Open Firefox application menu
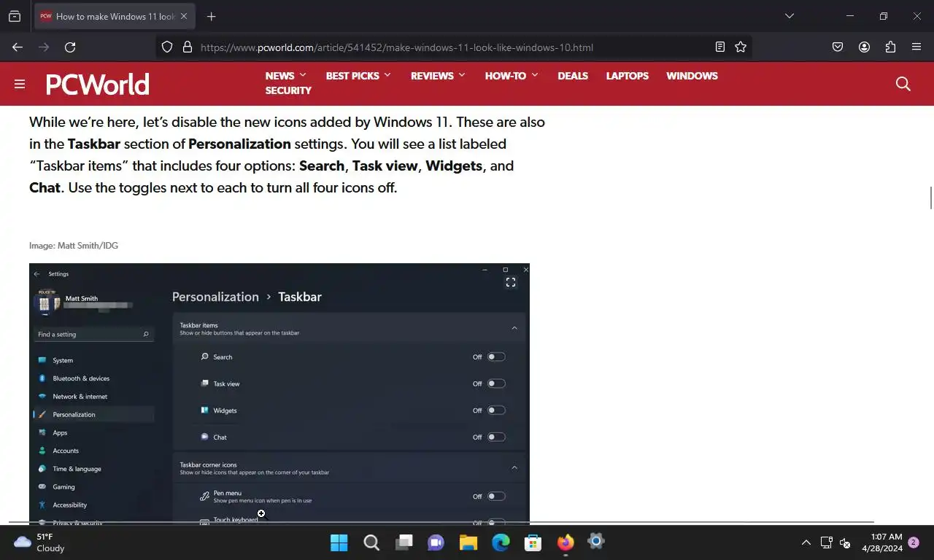 916,47
